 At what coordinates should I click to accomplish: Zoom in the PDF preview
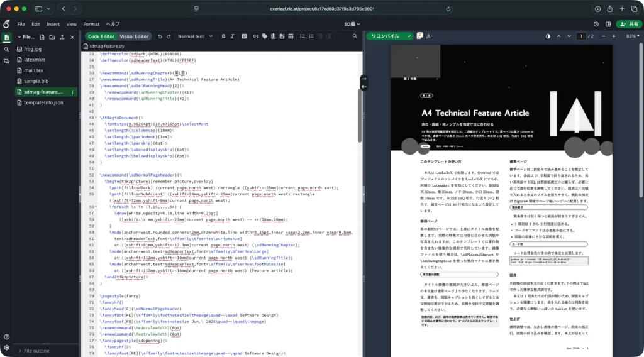614,36
